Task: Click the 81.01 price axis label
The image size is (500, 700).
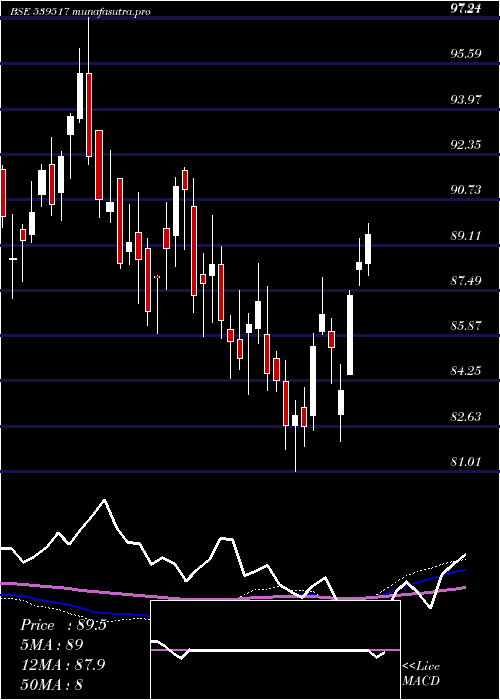Action: coord(466,462)
